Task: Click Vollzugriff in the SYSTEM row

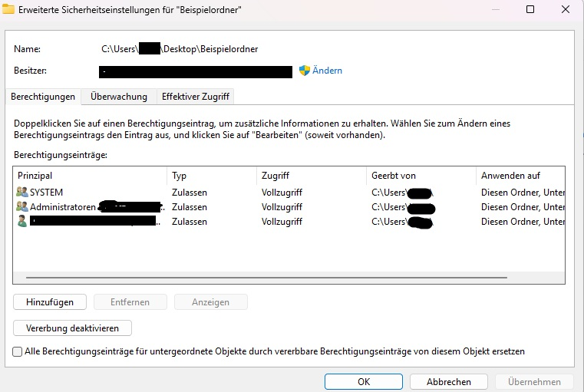Action: click(x=282, y=193)
